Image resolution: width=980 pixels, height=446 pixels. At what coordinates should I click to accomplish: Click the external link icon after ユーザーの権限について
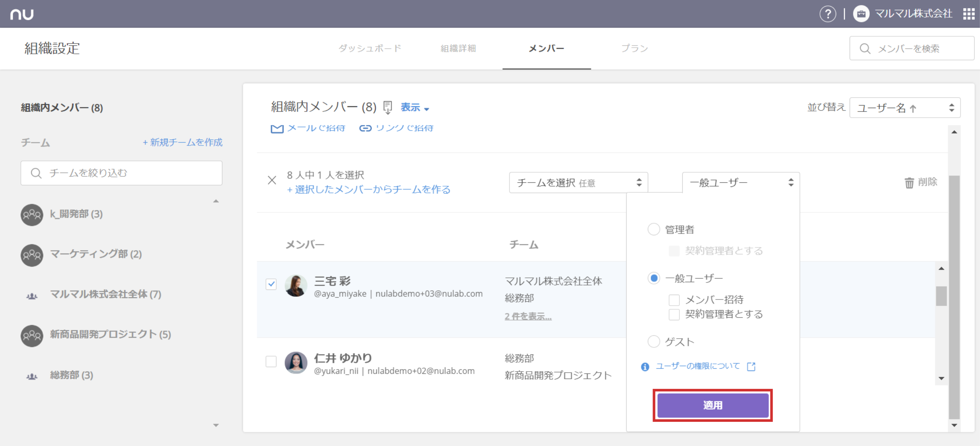click(x=751, y=366)
